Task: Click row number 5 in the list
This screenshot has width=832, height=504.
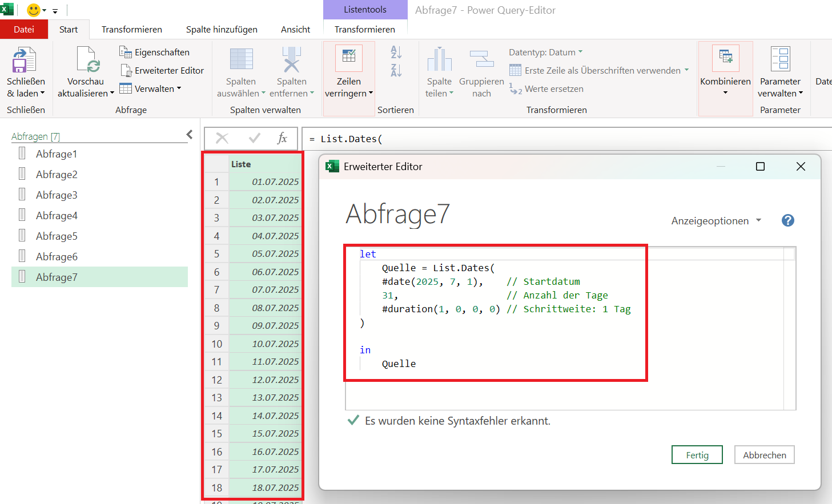Action: coord(216,253)
